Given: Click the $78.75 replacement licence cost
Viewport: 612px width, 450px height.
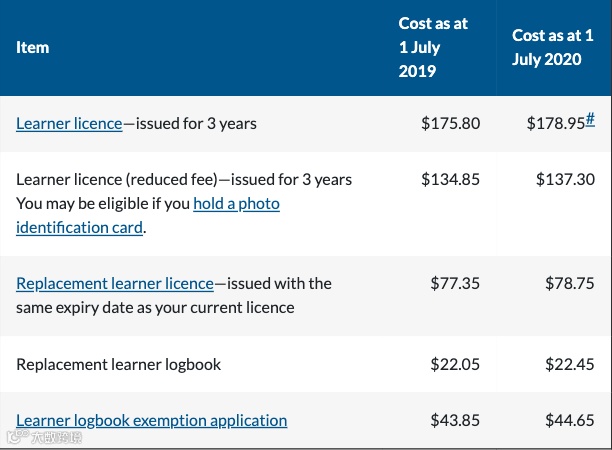Looking at the screenshot, I should tap(570, 283).
